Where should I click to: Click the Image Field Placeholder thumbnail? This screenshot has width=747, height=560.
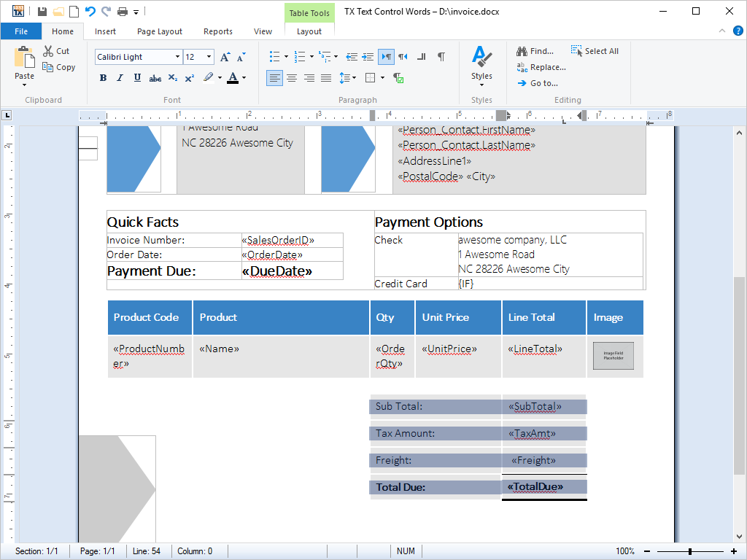tap(613, 356)
